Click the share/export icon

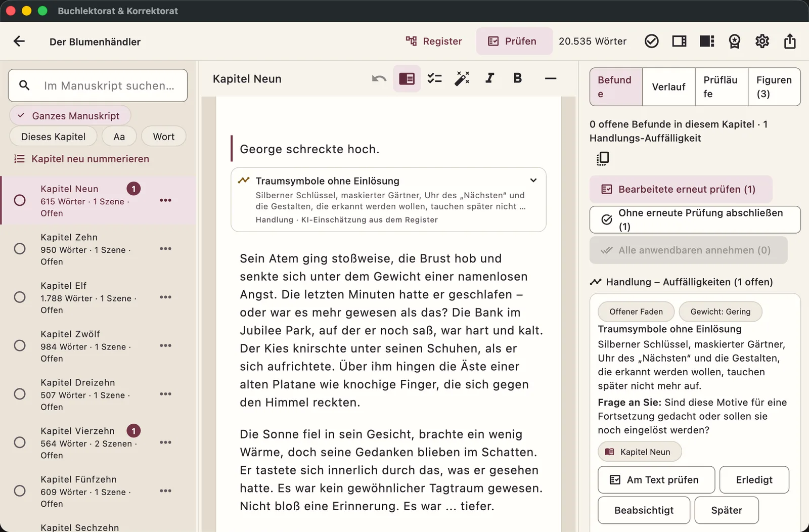790,41
